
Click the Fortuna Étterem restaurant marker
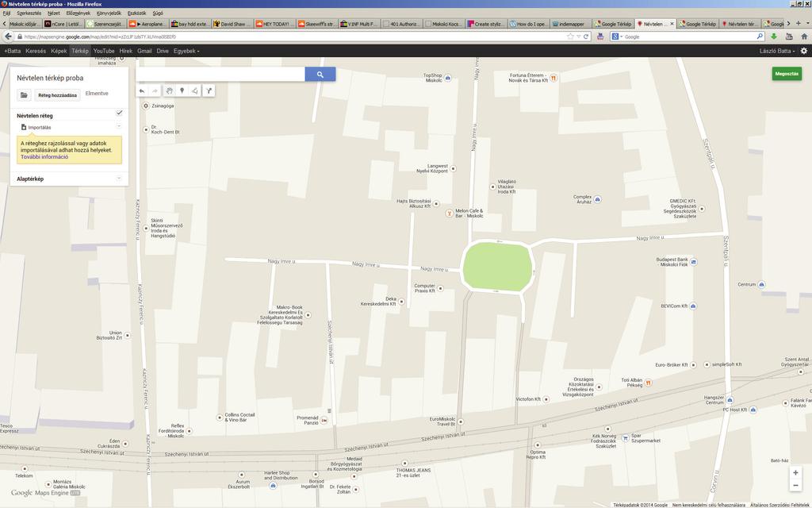(553, 78)
